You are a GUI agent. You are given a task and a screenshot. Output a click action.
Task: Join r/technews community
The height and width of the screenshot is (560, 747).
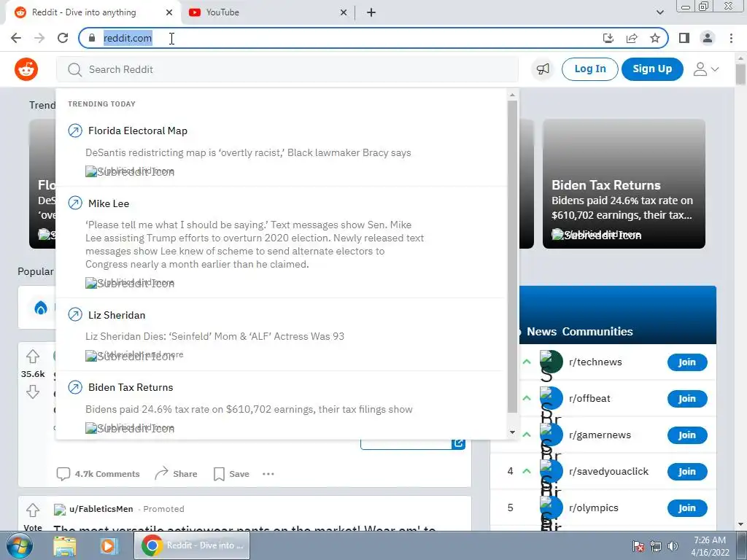[x=687, y=362]
